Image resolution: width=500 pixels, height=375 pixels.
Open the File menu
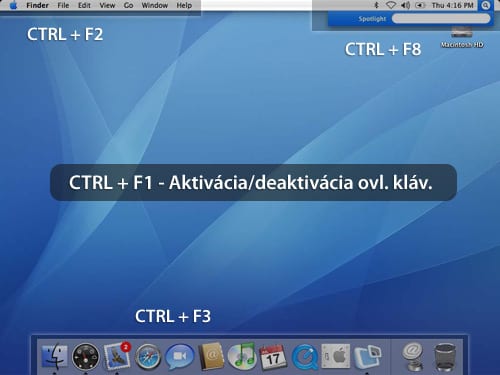tap(63, 5)
